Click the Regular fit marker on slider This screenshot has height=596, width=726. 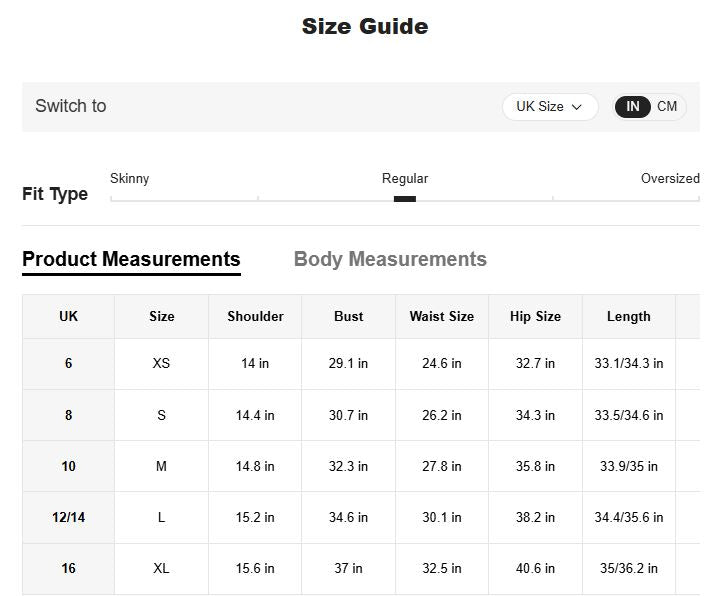coord(404,199)
